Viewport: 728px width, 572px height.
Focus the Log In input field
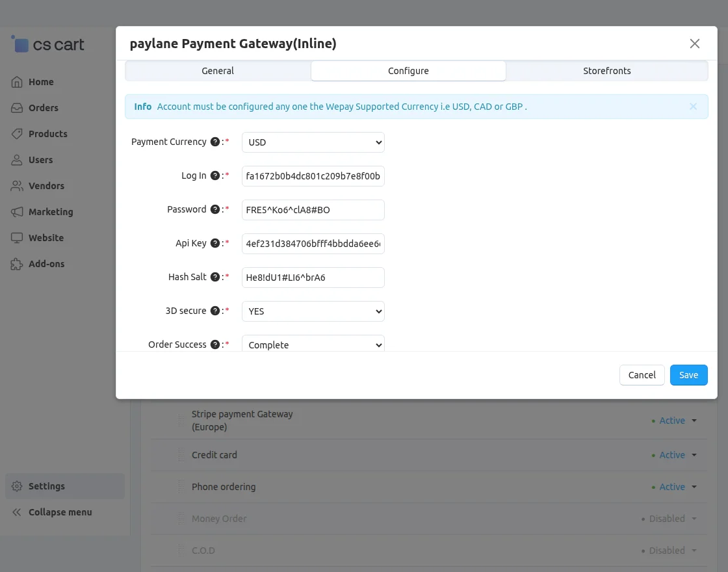pos(313,176)
